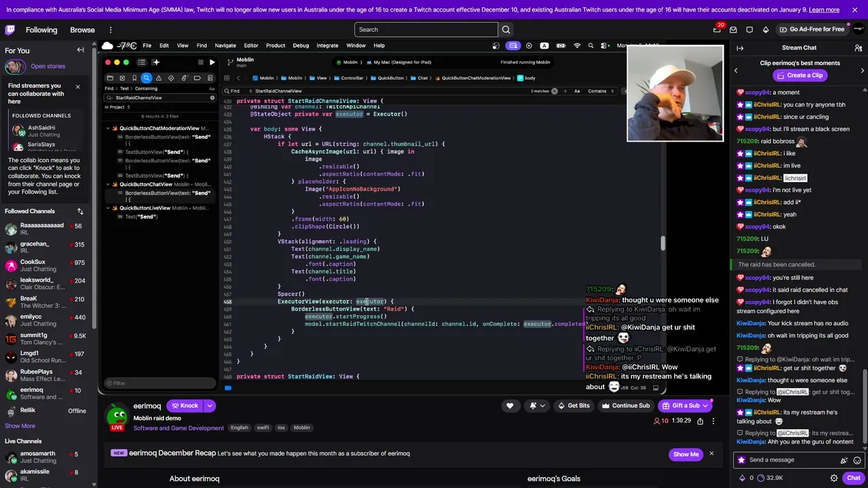Open Xcode Window menu

coord(355,45)
